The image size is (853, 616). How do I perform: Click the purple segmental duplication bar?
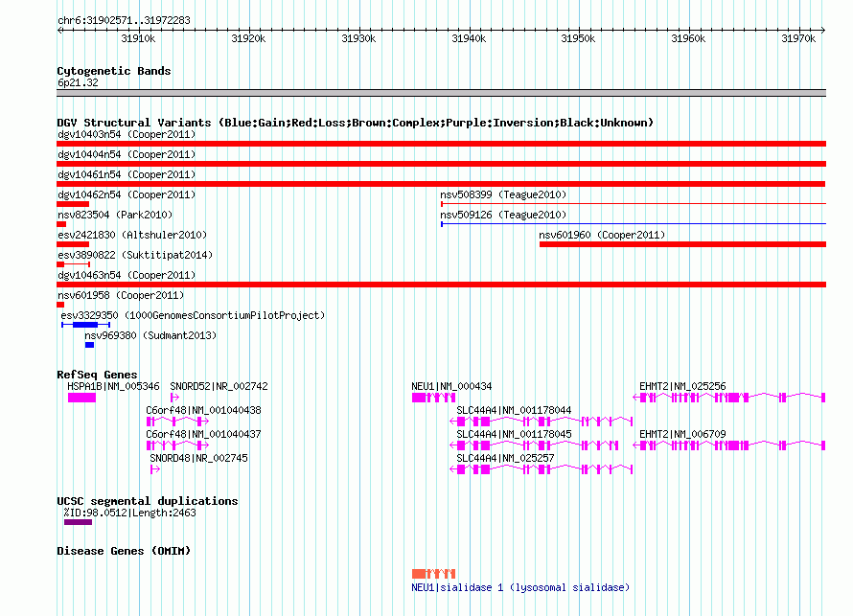pyautogui.click(x=78, y=522)
